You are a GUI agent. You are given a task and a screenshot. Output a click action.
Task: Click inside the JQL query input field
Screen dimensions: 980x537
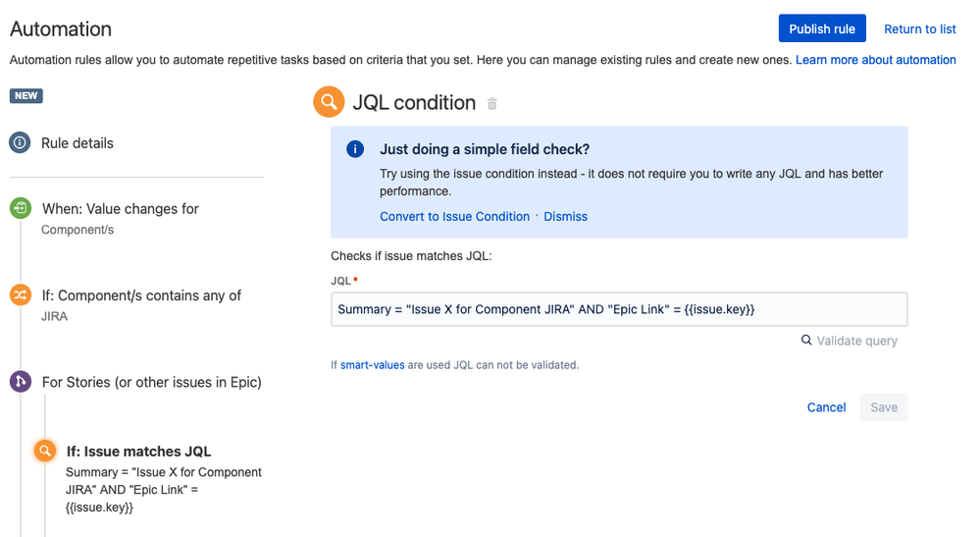[618, 309]
